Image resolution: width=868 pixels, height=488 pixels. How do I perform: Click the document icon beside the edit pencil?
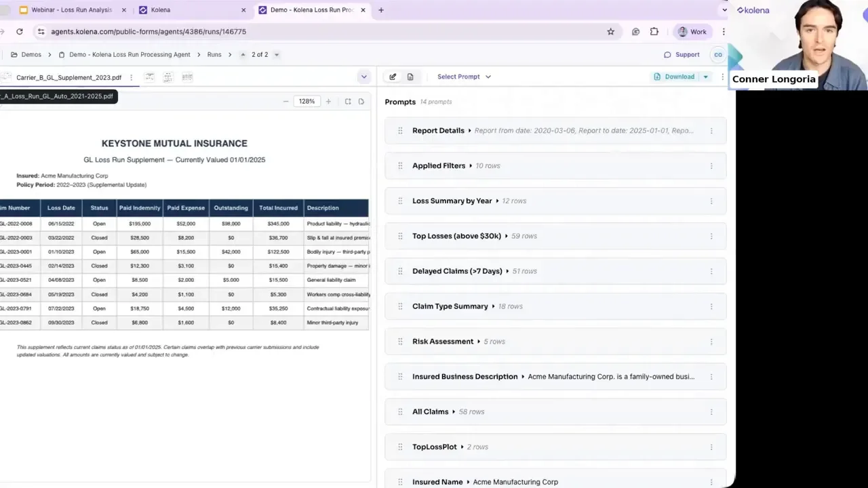coord(410,77)
